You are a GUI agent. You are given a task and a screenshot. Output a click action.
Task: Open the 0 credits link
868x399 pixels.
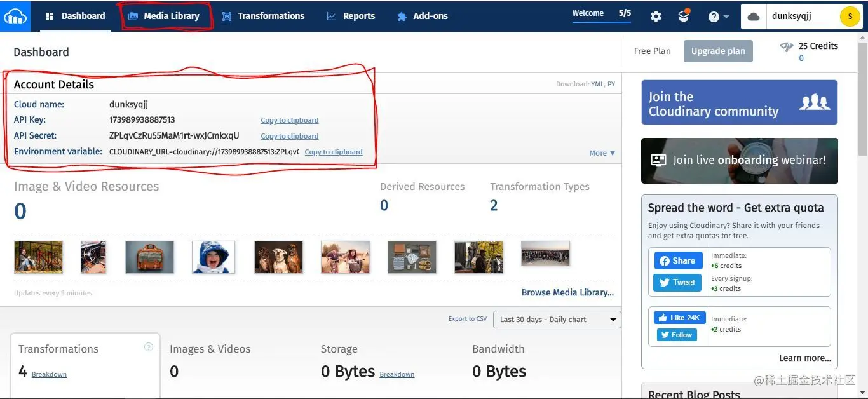[801, 58]
